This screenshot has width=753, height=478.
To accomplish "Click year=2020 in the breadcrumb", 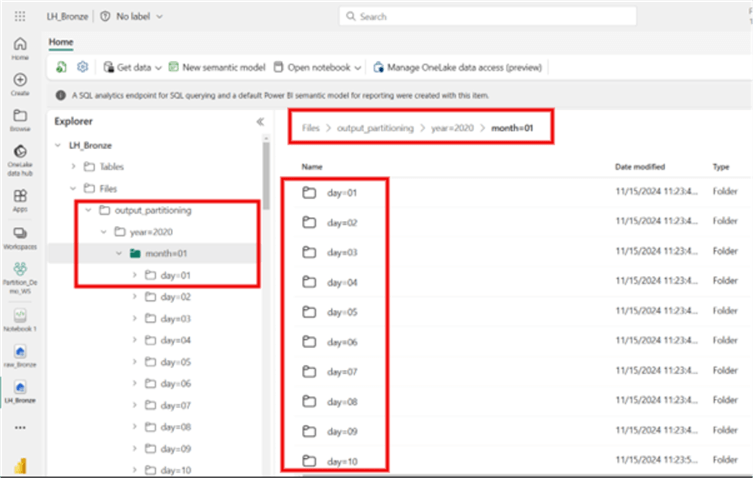I will point(452,128).
